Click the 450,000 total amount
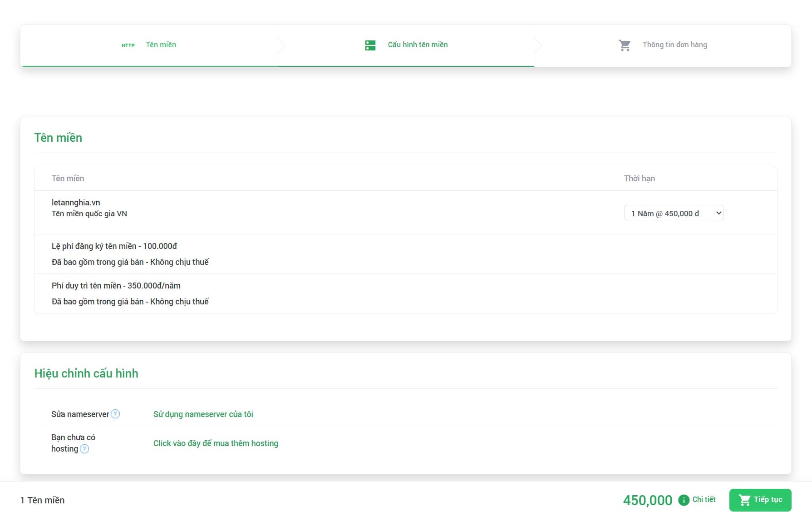Screen dimensions: 812x512 (647, 500)
